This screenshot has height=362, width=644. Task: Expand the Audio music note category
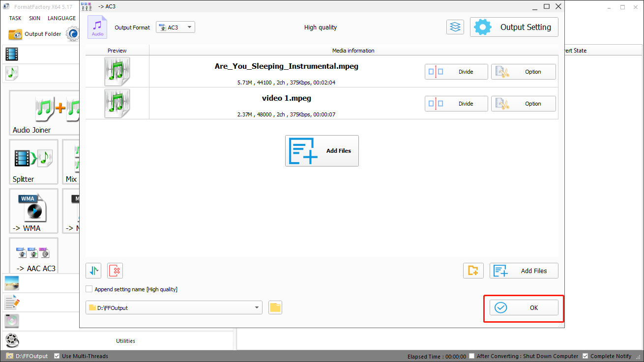click(12, 73)
